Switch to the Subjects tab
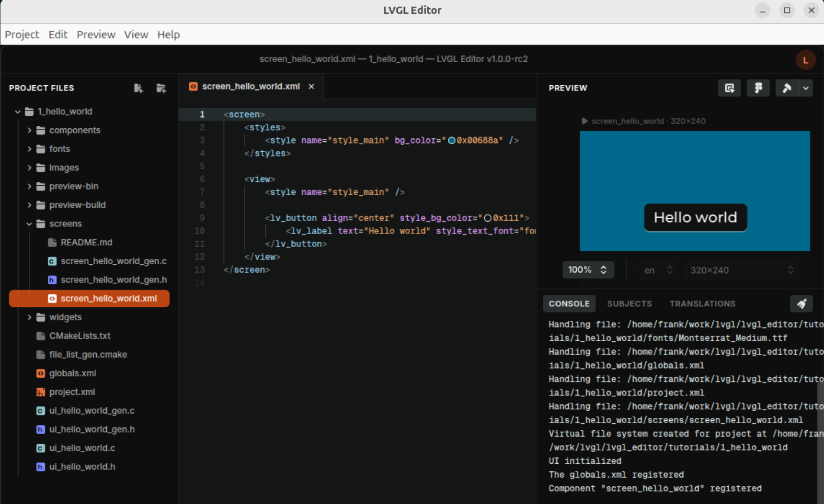This screenshot has width=824, height=504. click(x=629, y=303)
